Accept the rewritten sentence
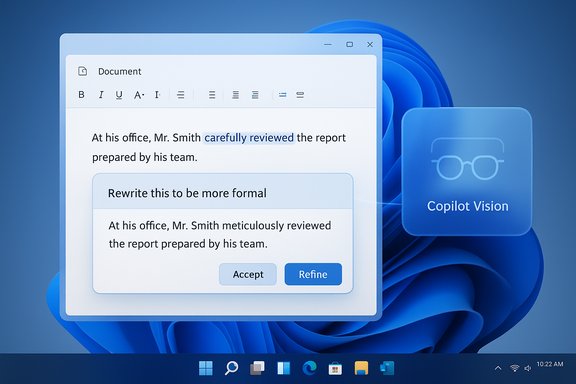Screen dimensions: 576x384 pos(248,274)
